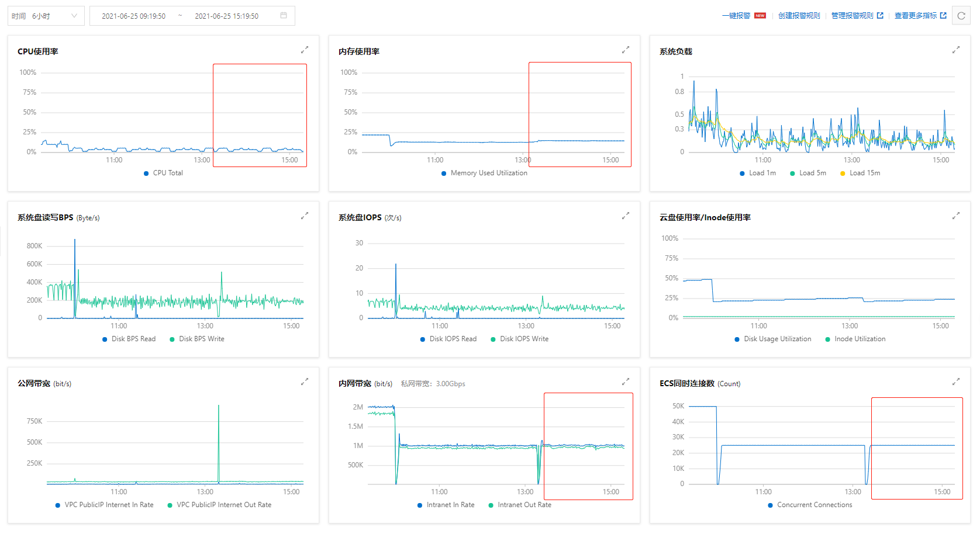Toggle the Memory Used Utilization legend series
Screen dimensions: 980x534
484,173
